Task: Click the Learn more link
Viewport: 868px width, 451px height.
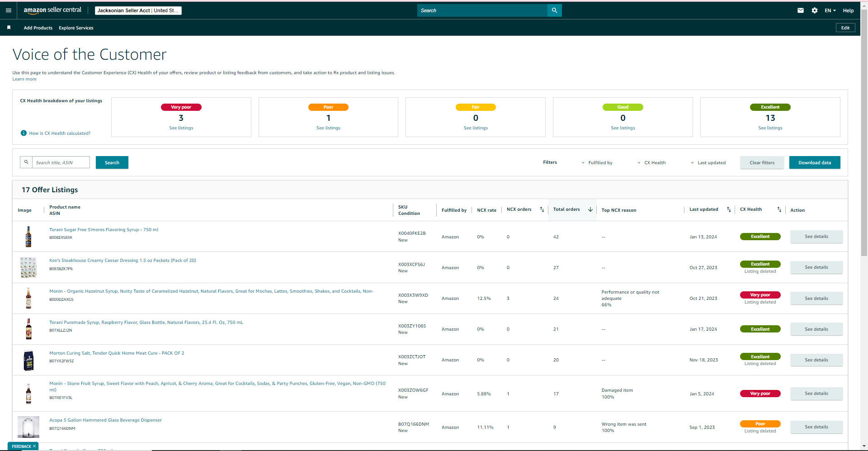Action: [x=24, y=79]
